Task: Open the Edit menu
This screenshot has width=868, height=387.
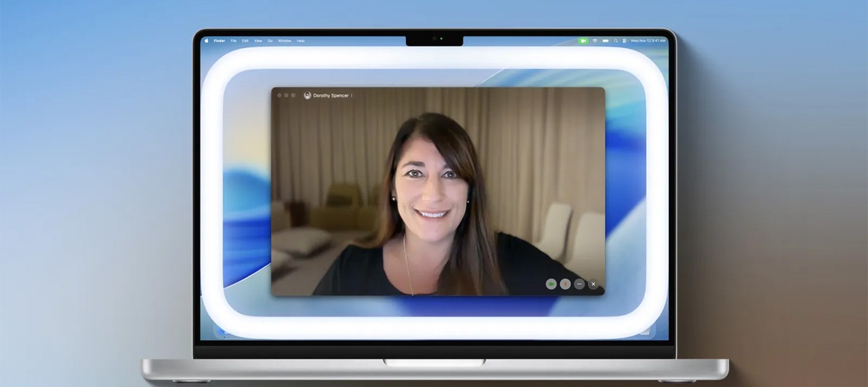Action: pos(246,41)
